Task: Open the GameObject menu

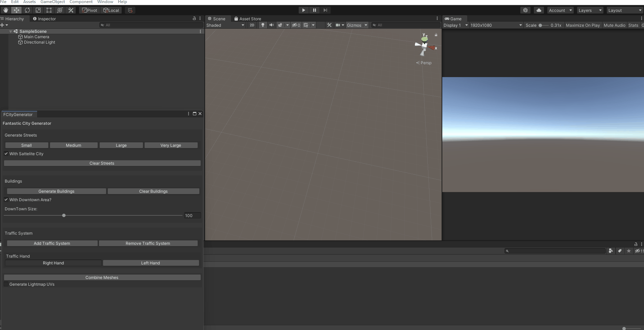Action: point(53,2)
